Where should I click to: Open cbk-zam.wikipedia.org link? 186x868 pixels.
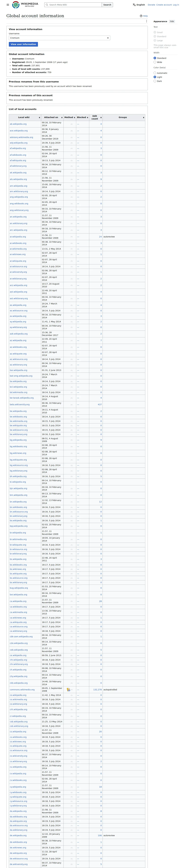(x=21, y=637)
